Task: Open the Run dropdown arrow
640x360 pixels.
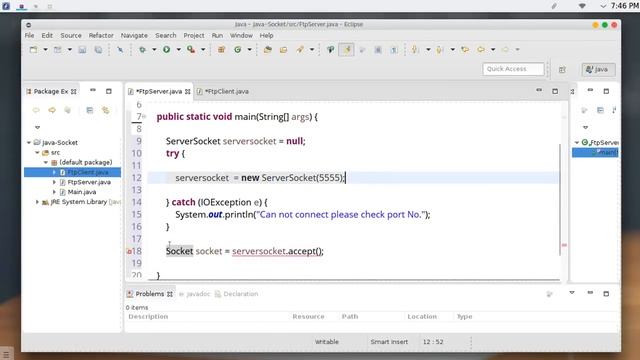Action: pyautogui.click(x=178, y=49)
